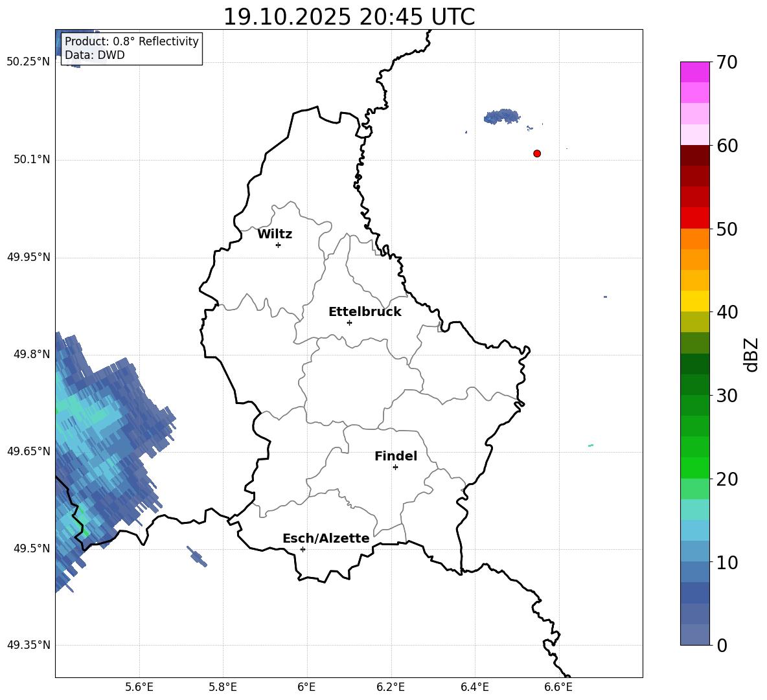The image size is (767, 700).
Task: Click the 49.35°N latitude label
Action: (x=29, y=645)
